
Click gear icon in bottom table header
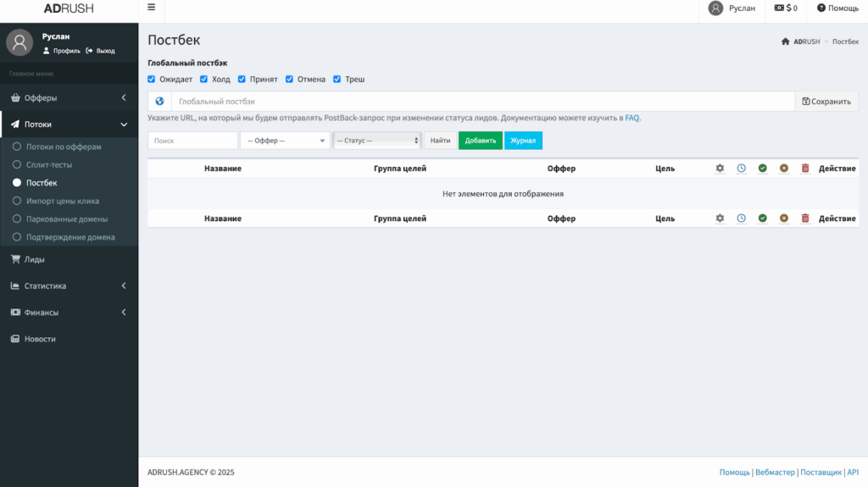[720, 218]
